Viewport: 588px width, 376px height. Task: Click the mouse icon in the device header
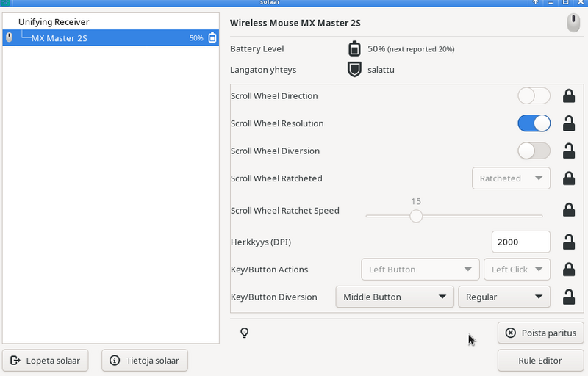573,23
